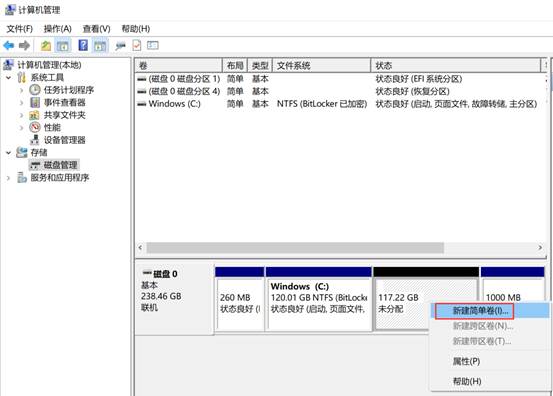Click the checkmark settings toolbar icon

[x=136, y=45]
